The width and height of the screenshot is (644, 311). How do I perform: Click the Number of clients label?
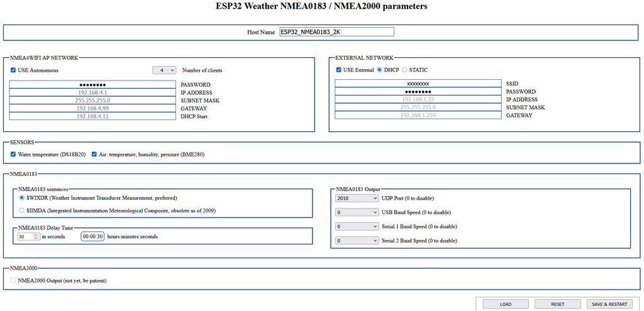coord(202,70)
